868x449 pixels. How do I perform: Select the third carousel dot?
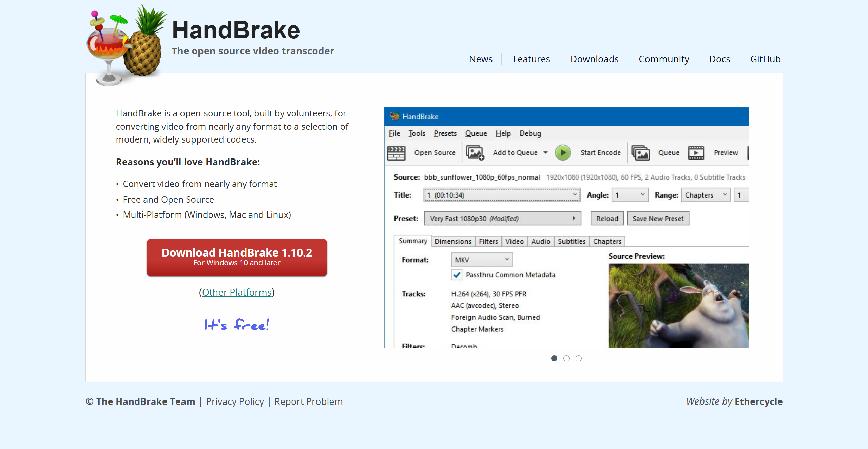click(x=578, y=358)
